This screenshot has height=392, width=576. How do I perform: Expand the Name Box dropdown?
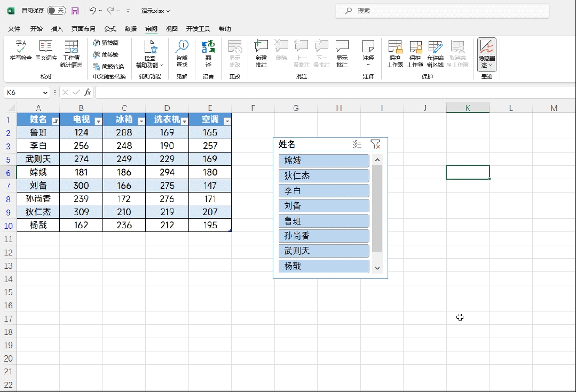click(45, 92)
